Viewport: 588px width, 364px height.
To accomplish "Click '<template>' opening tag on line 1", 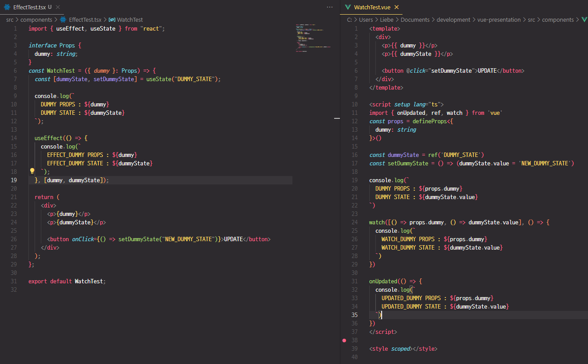I will pos(385,28).
